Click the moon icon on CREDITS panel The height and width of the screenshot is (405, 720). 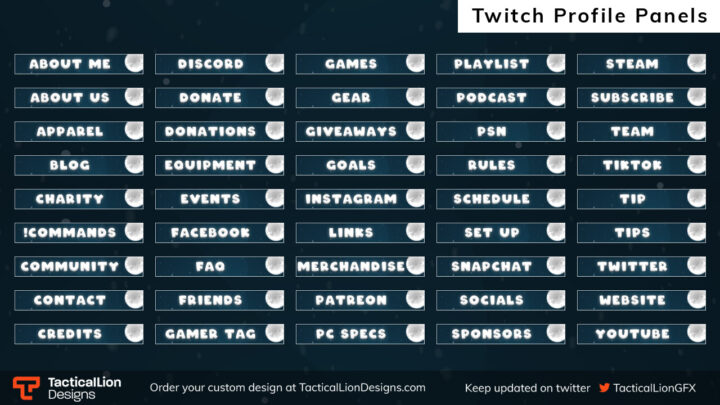pyautogui.click(x=134, y=333)
